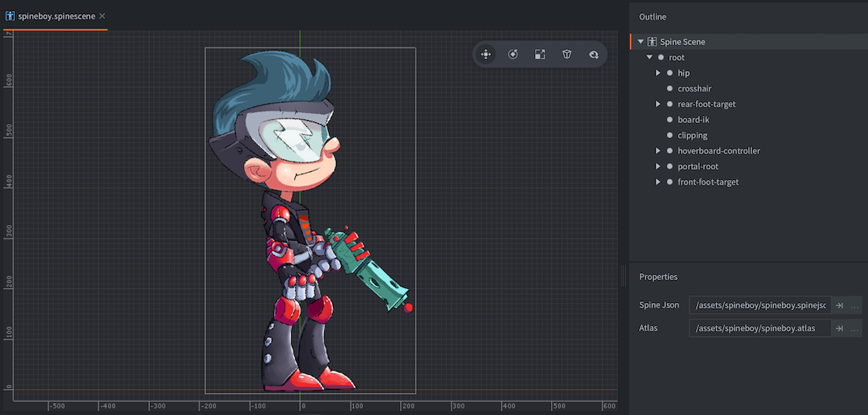Select the clipping item in outline
Viewport: 868px width, 415px height.
pyautogui.click(x=692, y=136)
